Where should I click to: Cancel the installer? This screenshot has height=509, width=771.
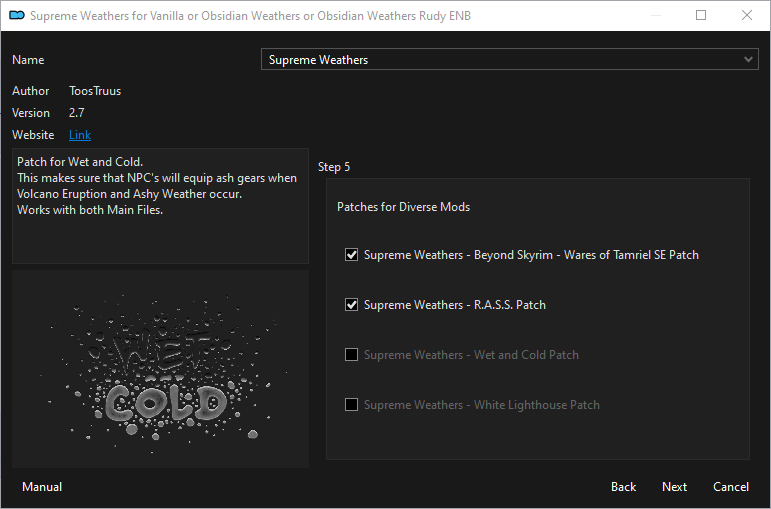[731, 487]
